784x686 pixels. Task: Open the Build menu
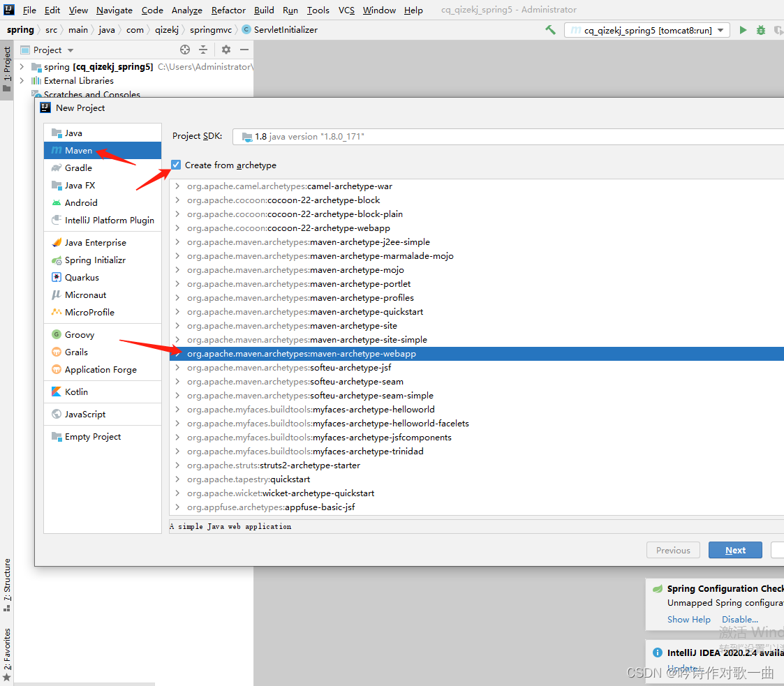[263, 10]
